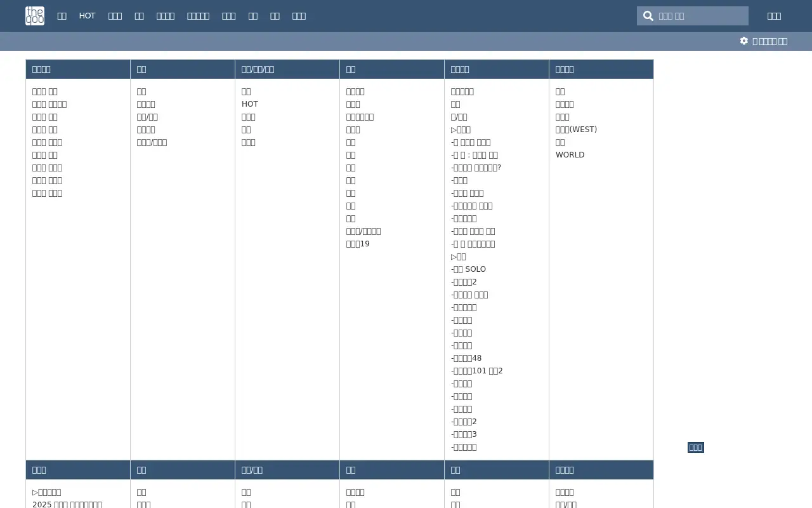
Task: Select the board entry containing 101
Action: 477,371
